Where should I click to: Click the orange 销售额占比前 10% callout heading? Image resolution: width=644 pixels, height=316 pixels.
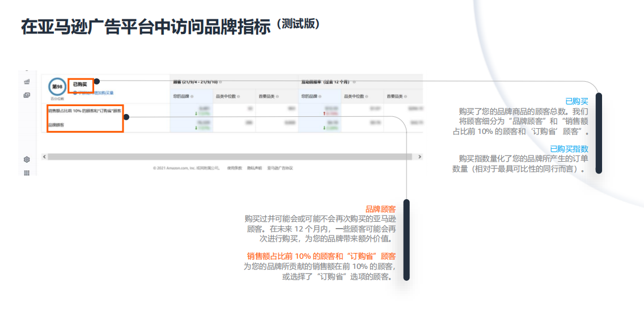click(321, 256)
